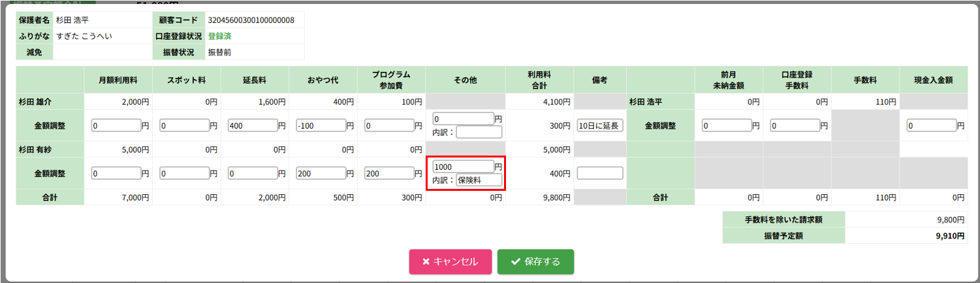Click the おやつ代 field showing -100
980x283 pixels.
point(321,125)
